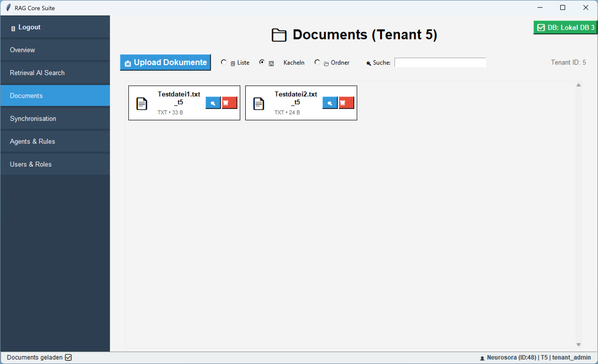Screen dimensions: 598x364
Task: Click the red trash icon on Testdatei1.txt
Action: click(x=229, y=103)
